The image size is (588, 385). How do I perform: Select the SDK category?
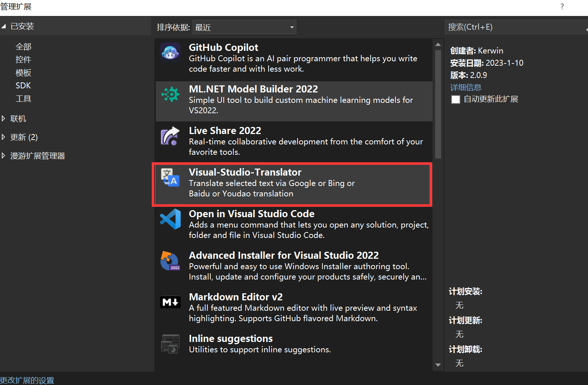pos(23,86)
